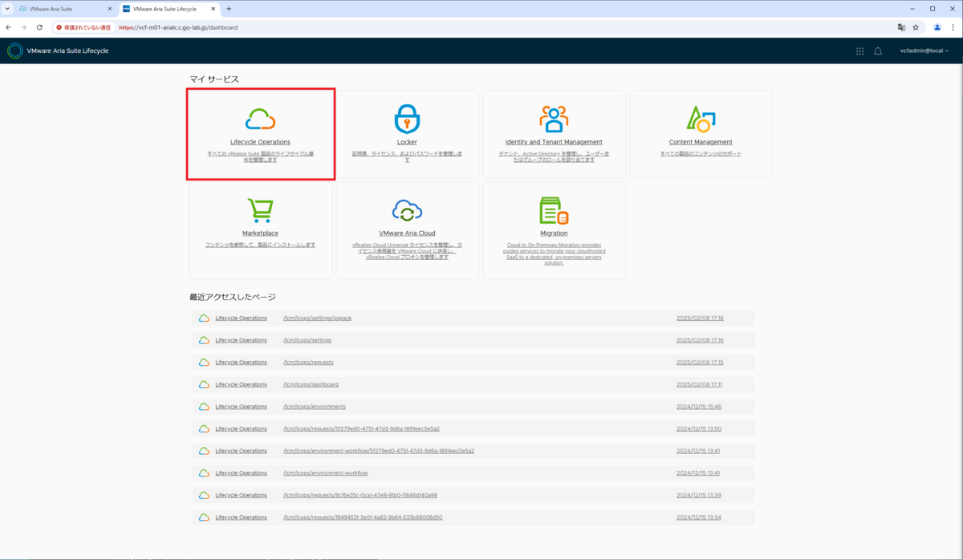This screenshot has height=560, width=963.
Task: Expand the vcfadmin@local user dropdown
Action: point(924,51)
